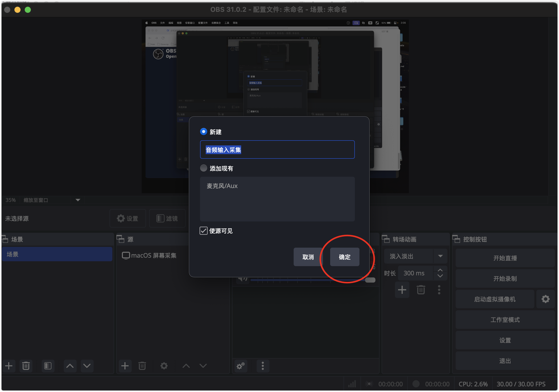Screen dimensions: 559x392
Task: Open virtual camera settings gear icon
Action: pyautogui.click(x=546, y=299)
